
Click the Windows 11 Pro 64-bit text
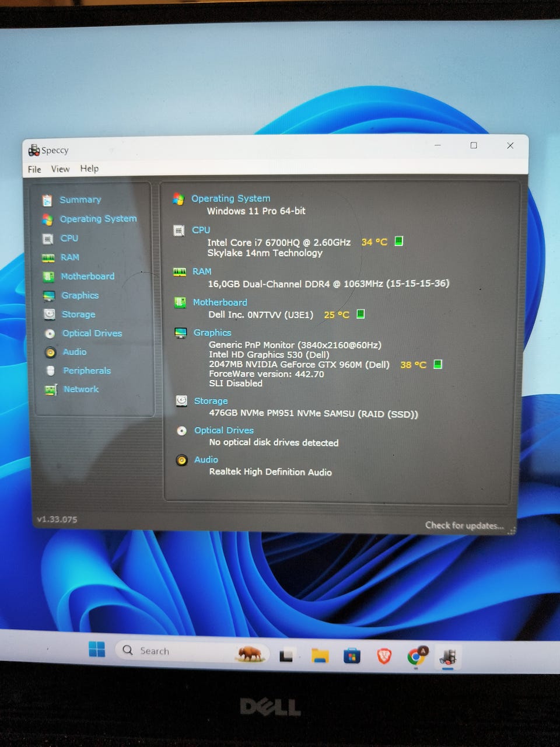pyautogui.click(x=256, y=211)
